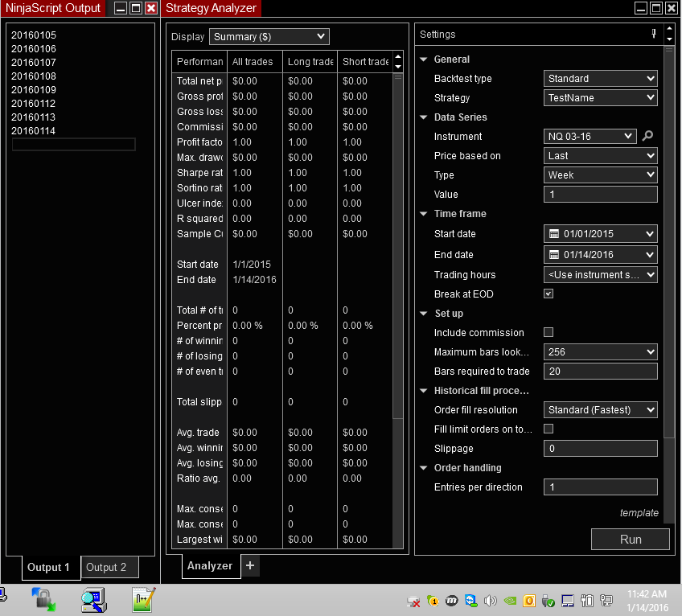Click the Settings header scroll down arrow
The width and height of the screenshot is (682, 616).
669,39
